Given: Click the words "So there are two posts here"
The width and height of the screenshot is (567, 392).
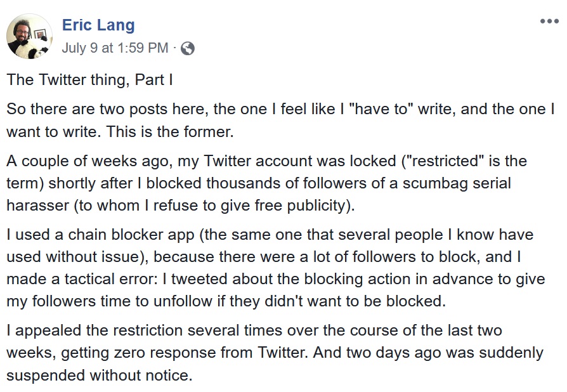Looking at the screenshot, I should point(107,109).
